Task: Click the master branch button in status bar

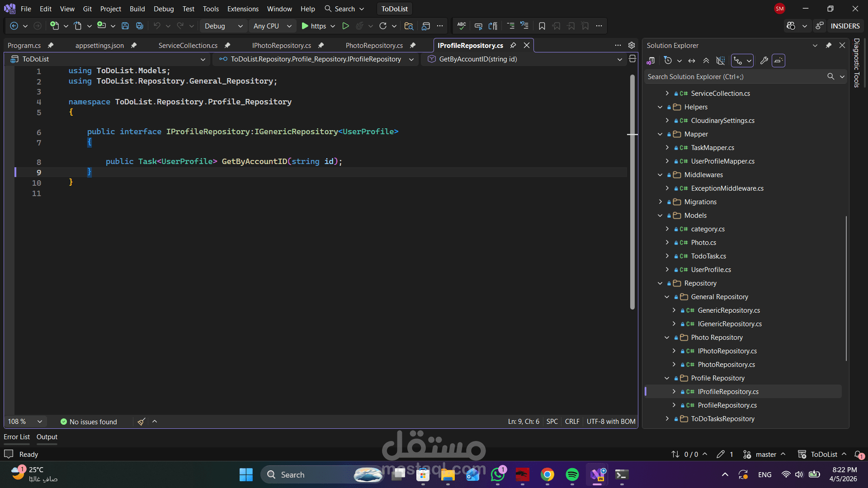Action: (x=765, y=455)
